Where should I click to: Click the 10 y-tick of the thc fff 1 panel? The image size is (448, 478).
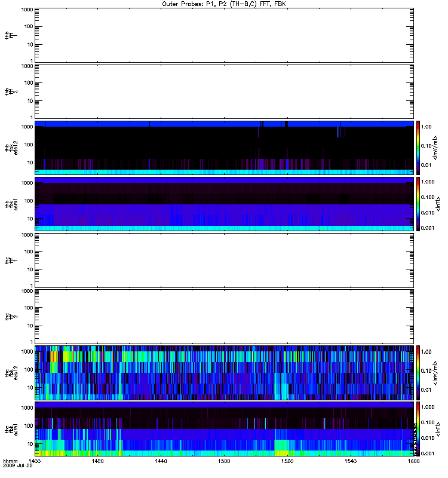(x=30, y=269)
